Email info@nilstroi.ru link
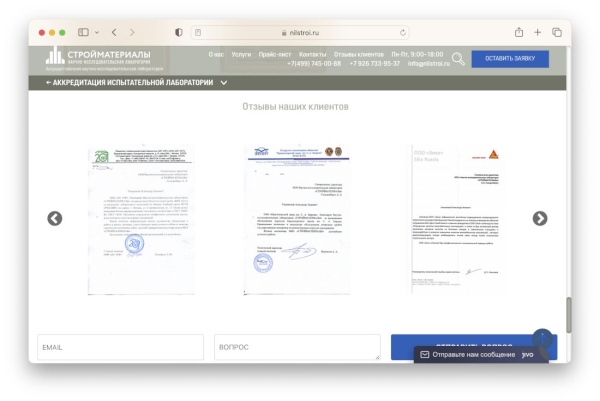The width and height of the screenshot is (600, 401). coord(429,64)
